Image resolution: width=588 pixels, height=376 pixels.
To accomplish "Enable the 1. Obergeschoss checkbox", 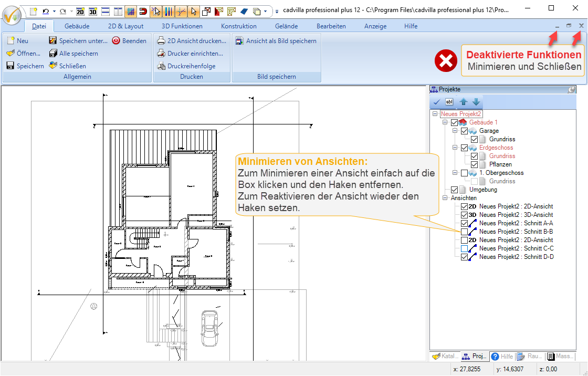I will [x=464, y=173].
